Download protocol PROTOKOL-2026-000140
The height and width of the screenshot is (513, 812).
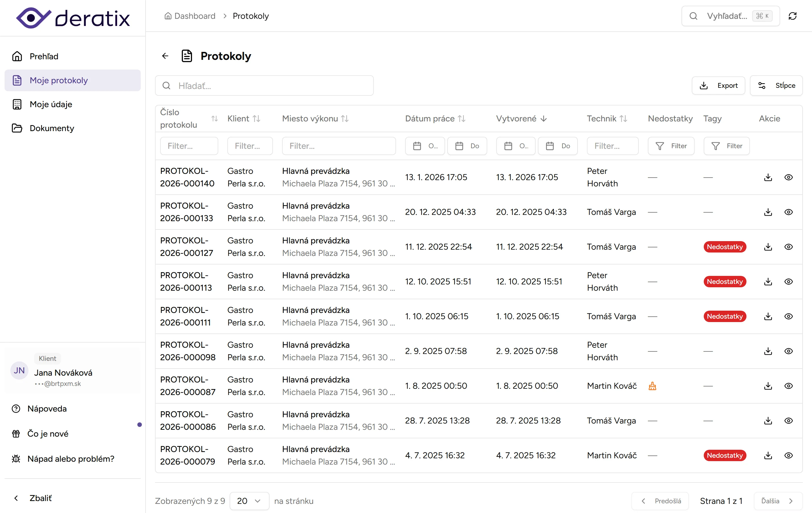(768, 177)
